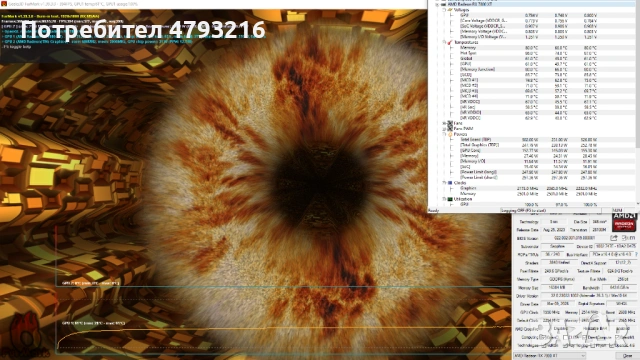Image resolution: width=640 pixels, height=360 pixels.
Task: Click the green Utilization category icon
Action: [x=450, y=199]
